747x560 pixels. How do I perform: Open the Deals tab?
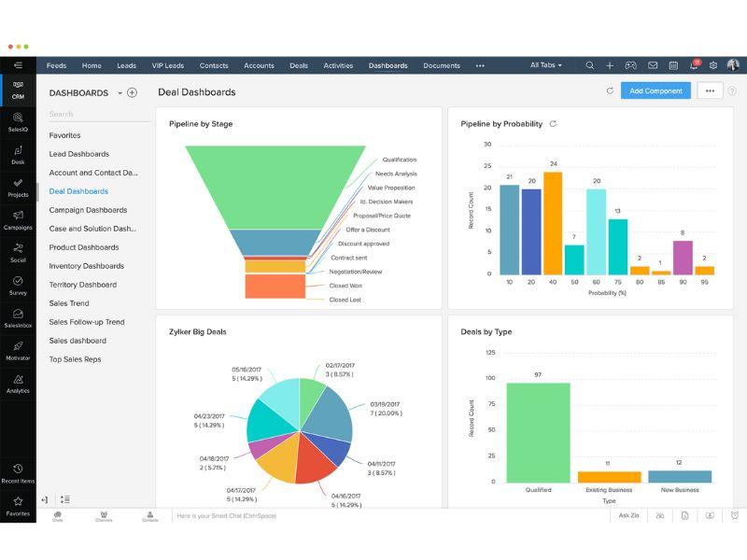tap(299, 65)
